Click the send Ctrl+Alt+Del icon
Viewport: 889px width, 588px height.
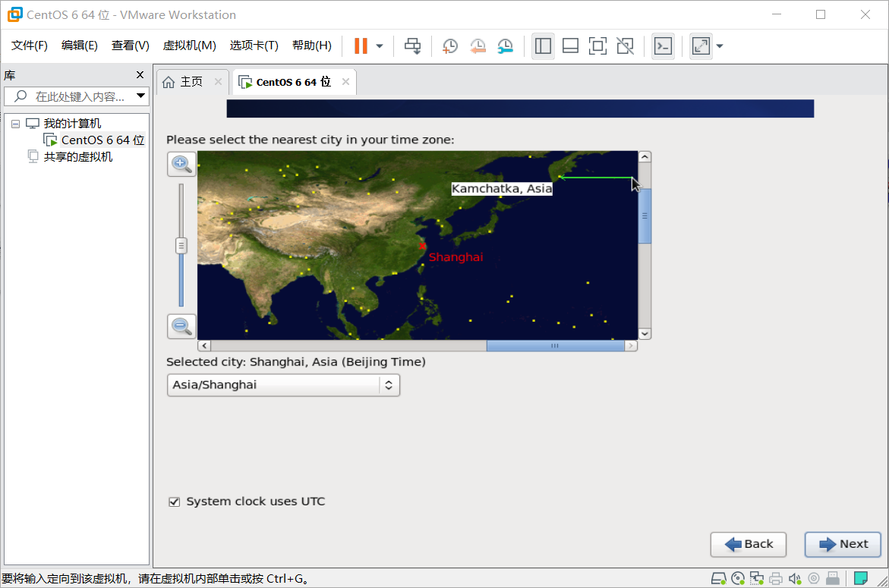pos(412,46)
